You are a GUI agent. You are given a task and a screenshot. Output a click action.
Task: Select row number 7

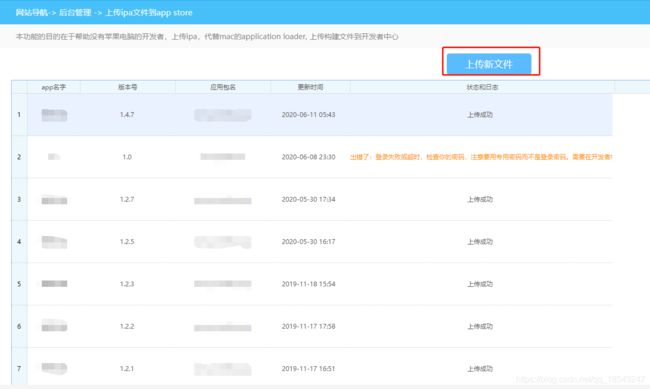click(19, 368)
